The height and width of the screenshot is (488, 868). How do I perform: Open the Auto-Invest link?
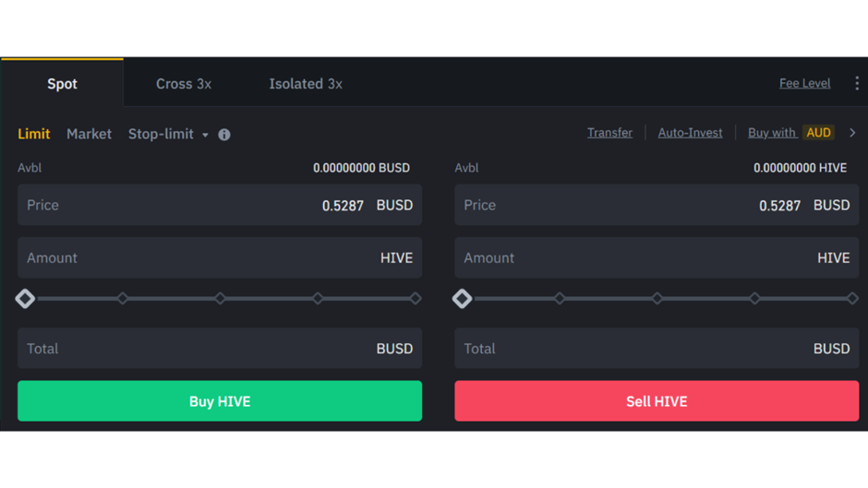[690, 133]
